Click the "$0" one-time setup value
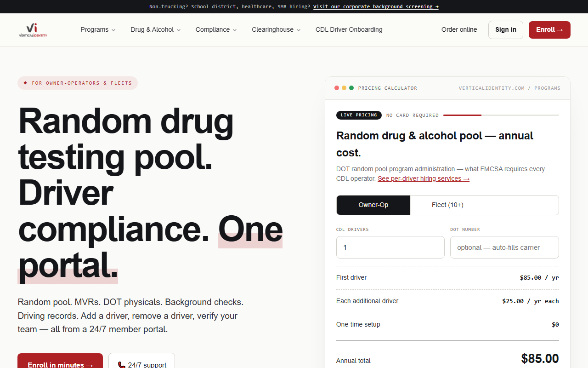The height and width of the screenshot is (368, 588). pyautogui.click(x=555, y=325)
